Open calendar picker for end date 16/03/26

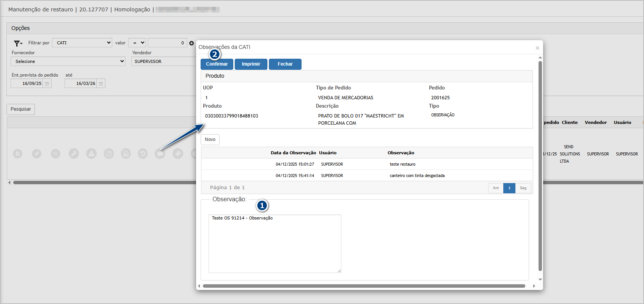pyautogui.click(x=101, y=84)
